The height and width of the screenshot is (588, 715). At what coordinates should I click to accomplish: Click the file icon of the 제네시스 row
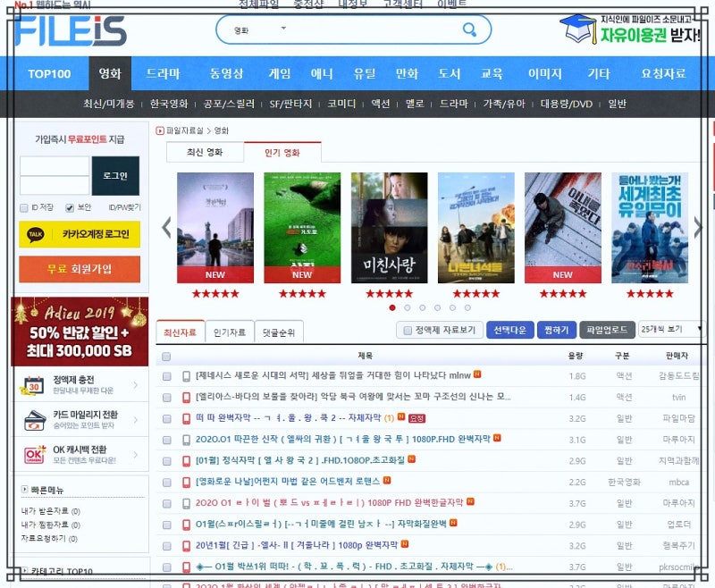[x=186, y=376]
